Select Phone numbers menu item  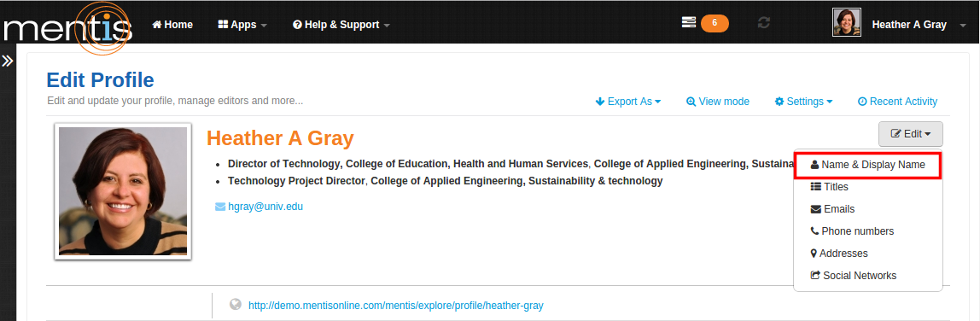point(867,231)
